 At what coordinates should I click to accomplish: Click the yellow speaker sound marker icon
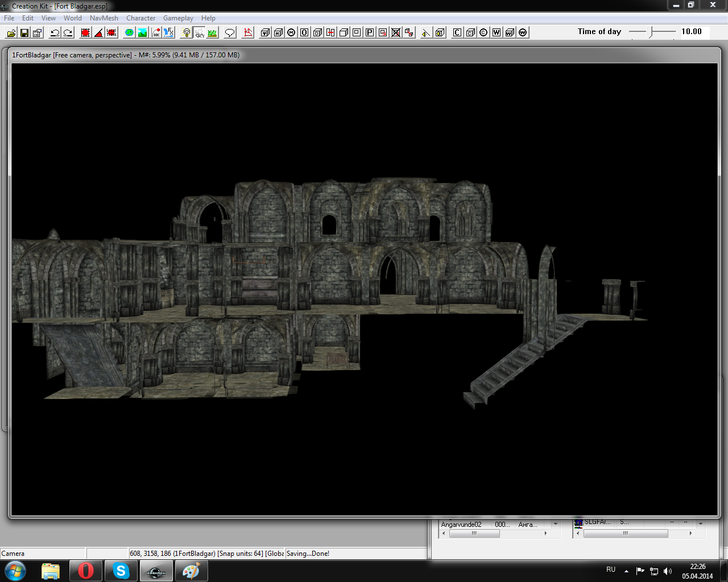point(426,32)
